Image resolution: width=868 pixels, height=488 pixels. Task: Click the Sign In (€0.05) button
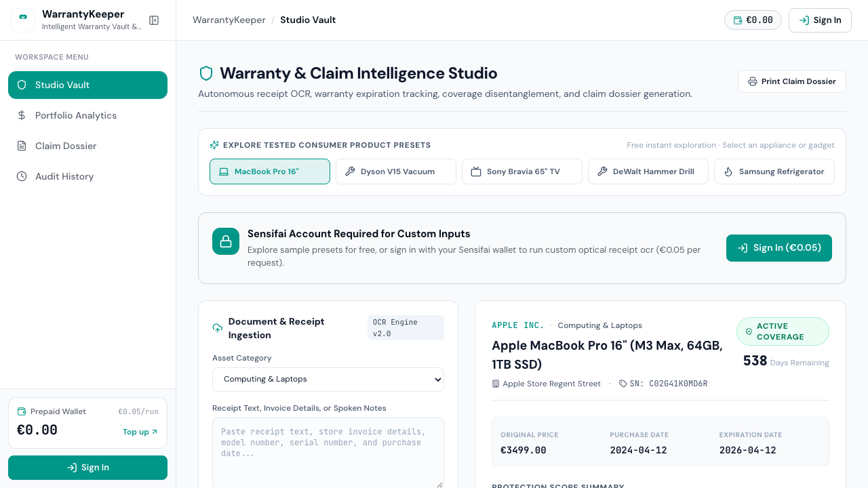click(779, 248)
